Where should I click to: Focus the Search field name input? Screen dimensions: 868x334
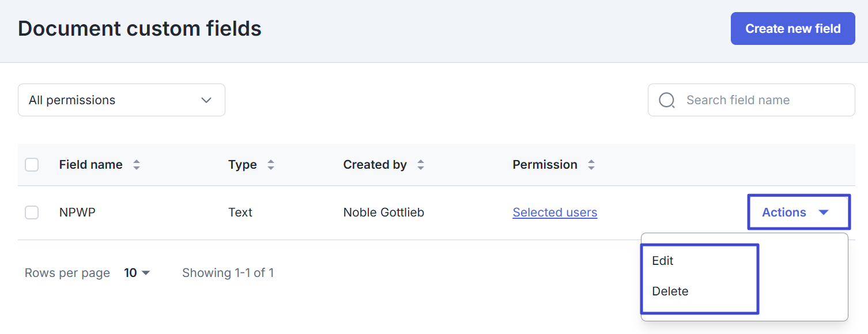pyautogui.click(x=752, y=100)
